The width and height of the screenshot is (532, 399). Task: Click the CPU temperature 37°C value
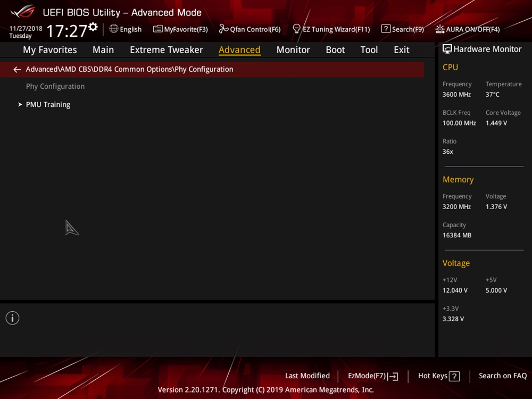[x=492, y=95]
